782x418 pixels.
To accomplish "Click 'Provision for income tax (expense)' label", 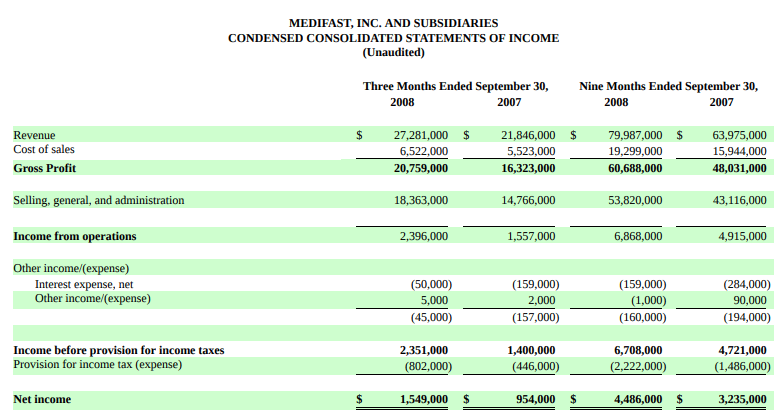I will 98,364.
